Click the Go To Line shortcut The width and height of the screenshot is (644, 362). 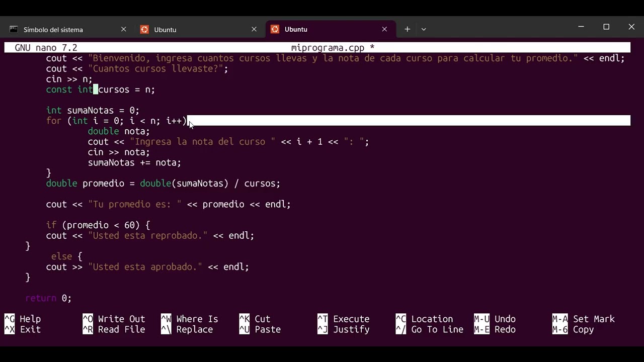point(429,329)
